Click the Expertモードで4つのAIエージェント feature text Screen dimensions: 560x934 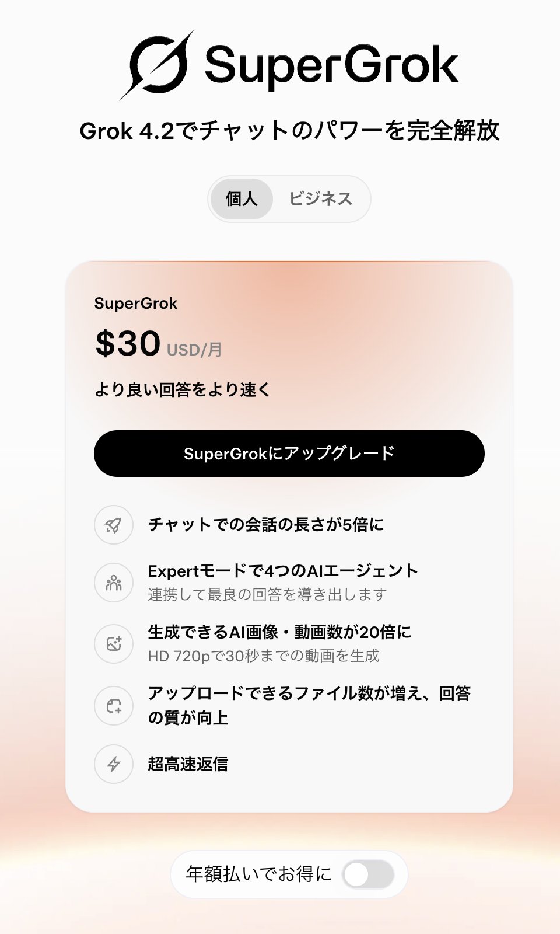[x=283, y=571]
